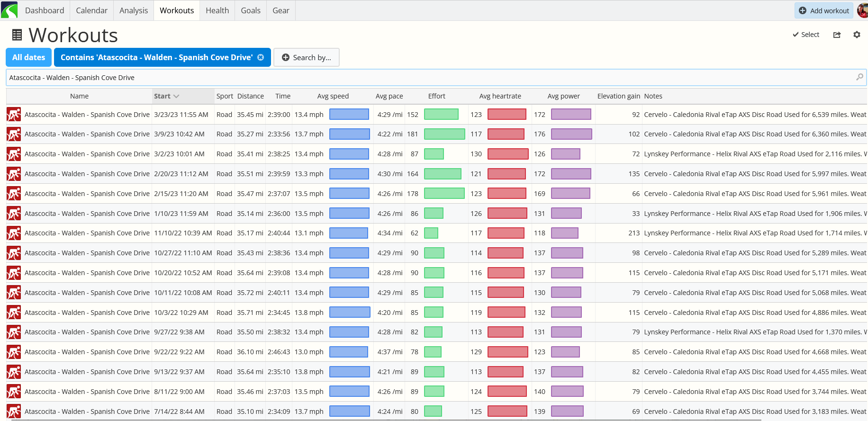Open the Search by... filter menu

306,57
